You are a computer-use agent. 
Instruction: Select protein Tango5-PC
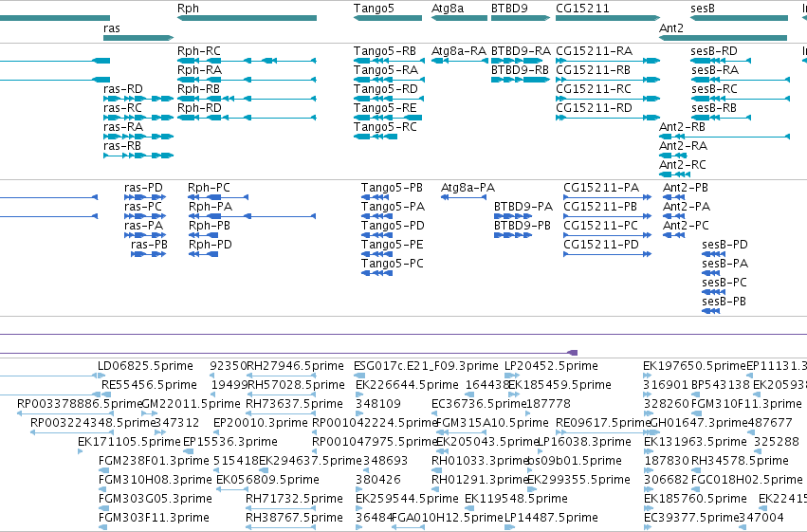(393, 264)
